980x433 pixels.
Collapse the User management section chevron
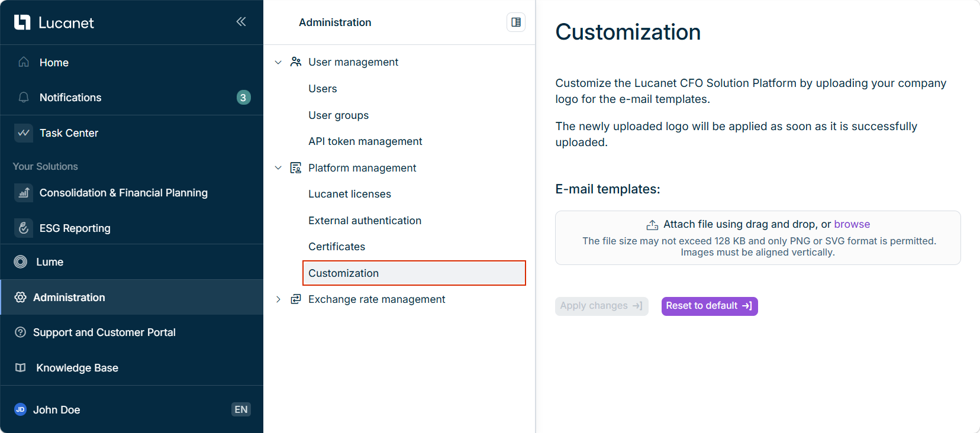tap(278, 62)
